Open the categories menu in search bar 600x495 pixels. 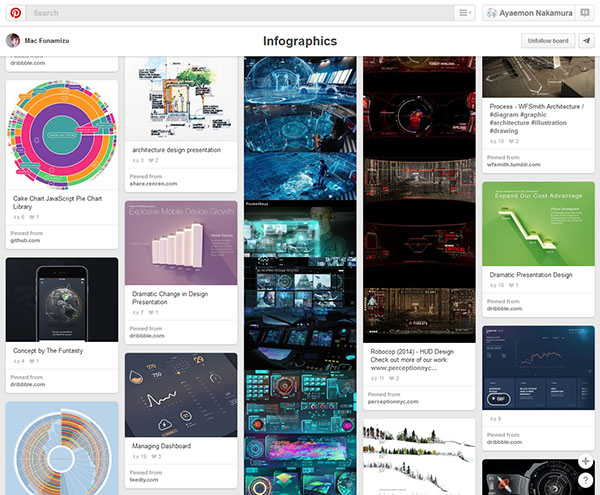pos(466,13)
